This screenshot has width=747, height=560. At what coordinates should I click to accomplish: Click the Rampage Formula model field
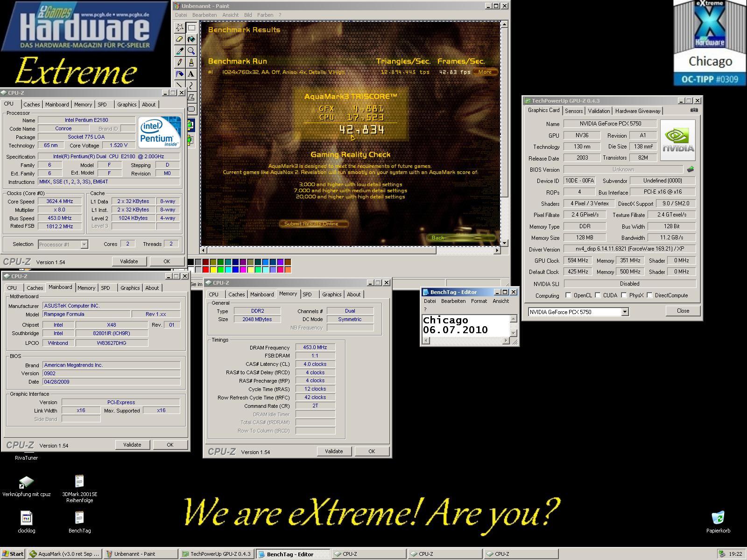pyautogui.click(x=86, y=314)
